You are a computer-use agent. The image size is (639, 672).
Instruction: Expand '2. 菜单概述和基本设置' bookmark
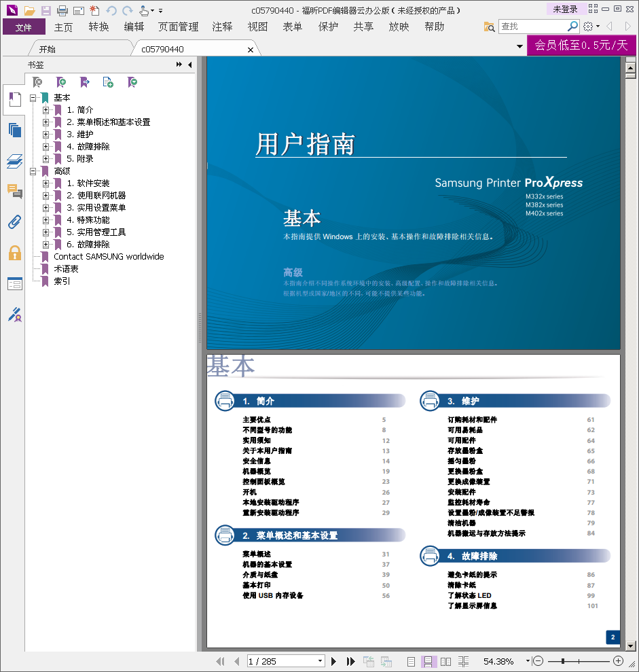coord(45,122)
